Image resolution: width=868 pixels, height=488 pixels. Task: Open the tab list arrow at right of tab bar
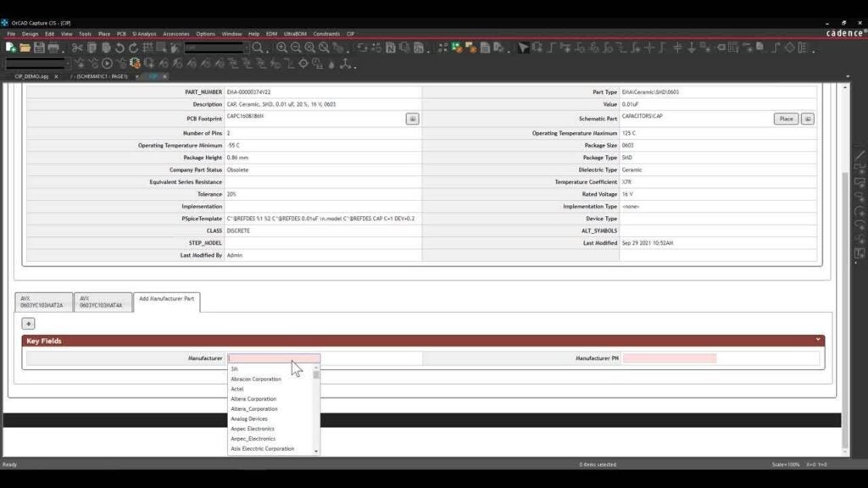click(x=848, y=76)
